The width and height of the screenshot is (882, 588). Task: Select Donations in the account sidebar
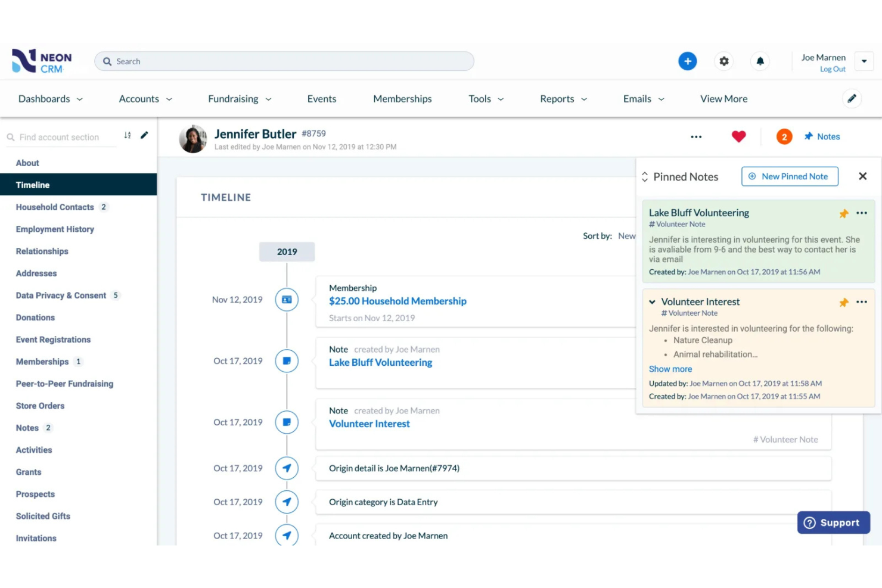[x=35, y=317]
